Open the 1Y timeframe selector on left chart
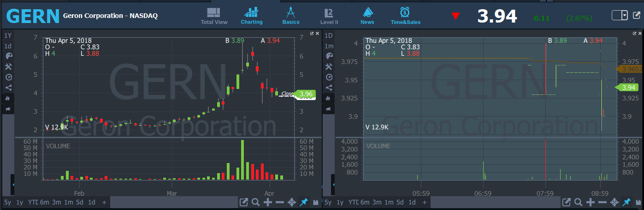This screenshot has width=644, height=210. 8,35
